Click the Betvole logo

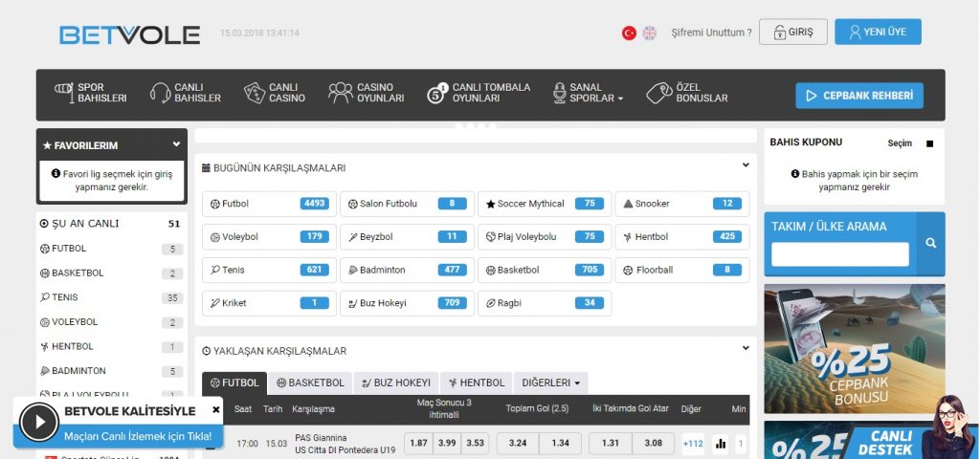click(x=129, y=34)
